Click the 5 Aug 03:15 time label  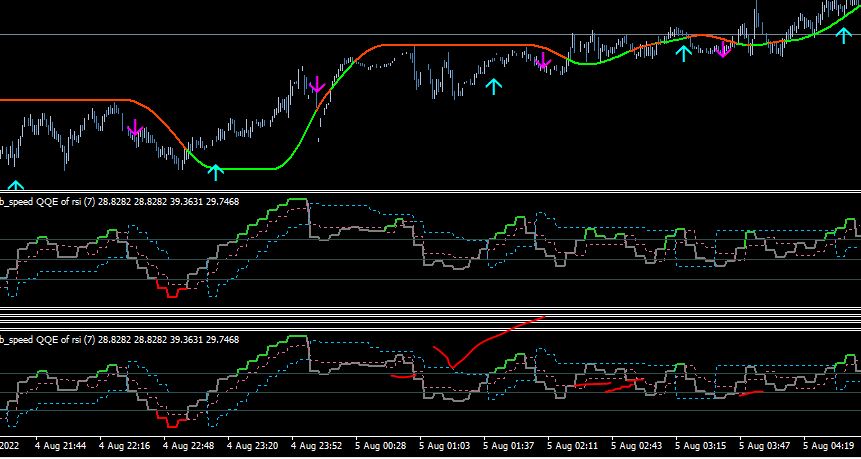[702, 445]
